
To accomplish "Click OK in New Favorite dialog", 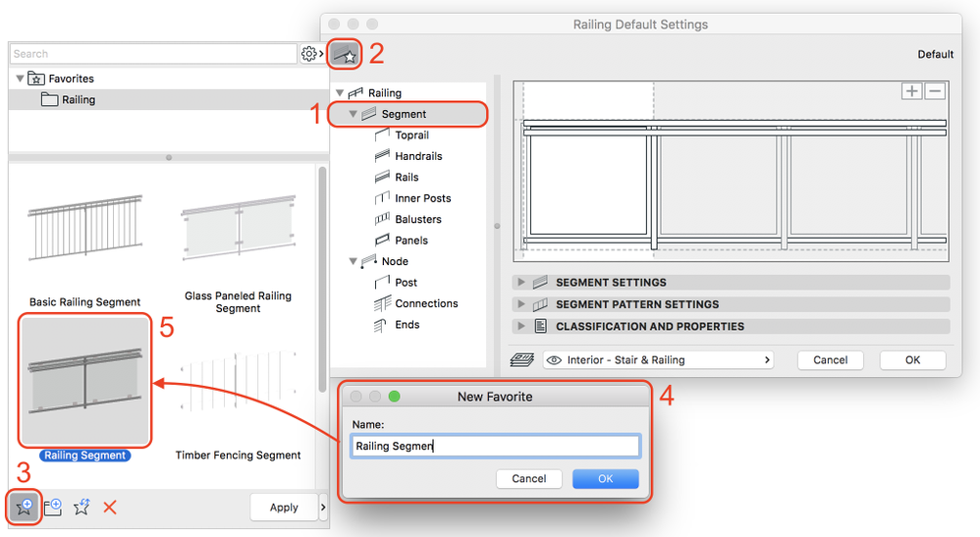I will pyautogui.click(x=605, y=479).
